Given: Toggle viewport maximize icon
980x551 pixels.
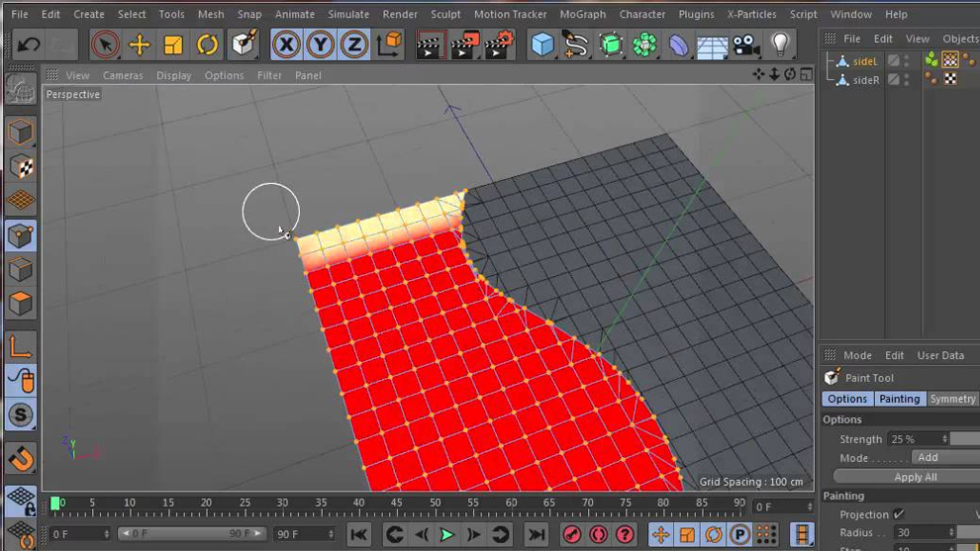Looking at the screenshot, I should (806, 75).
